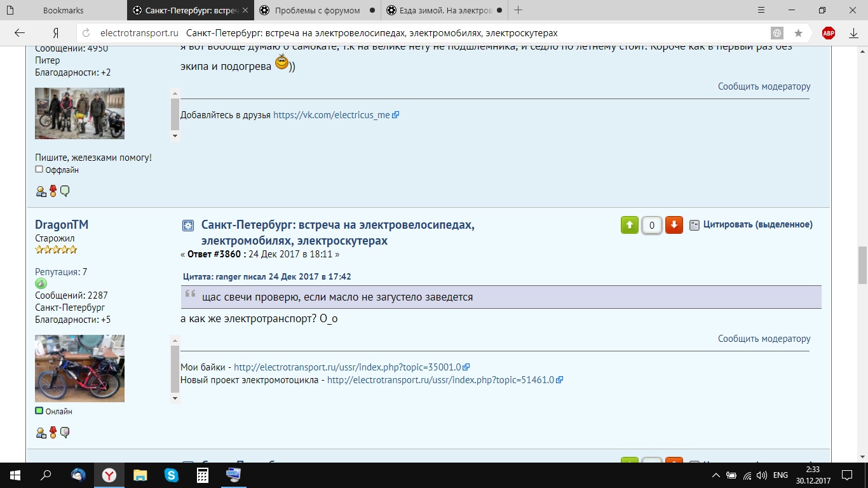Click DragonTM's red bicycle avatar image
Viewport: 868px width, 488px height.
pos(79,369)
